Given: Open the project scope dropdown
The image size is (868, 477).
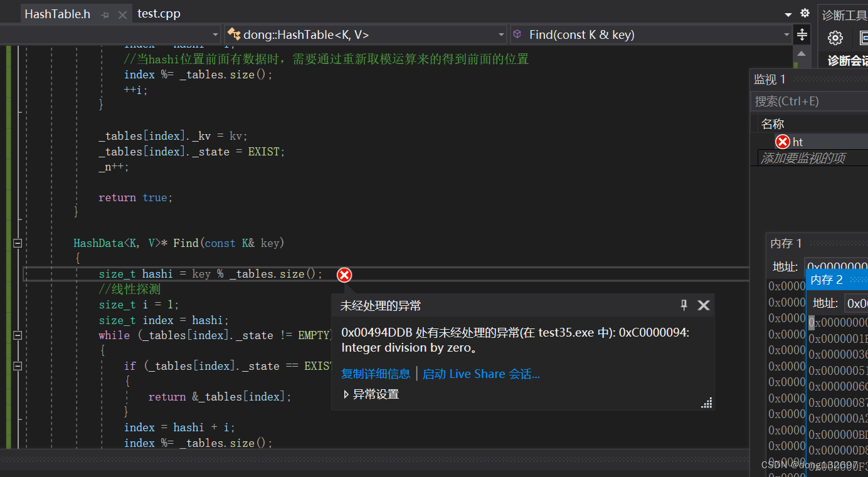Looking at the screenshot, I should (216, 34).
